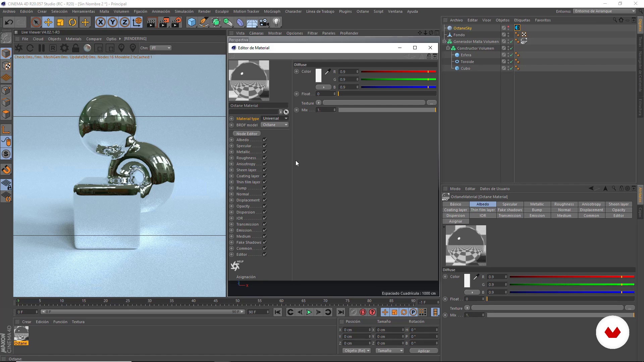Screen dimensions: 644x362
Task: Open Live Viewer settings gear
Action: point(64,48)
